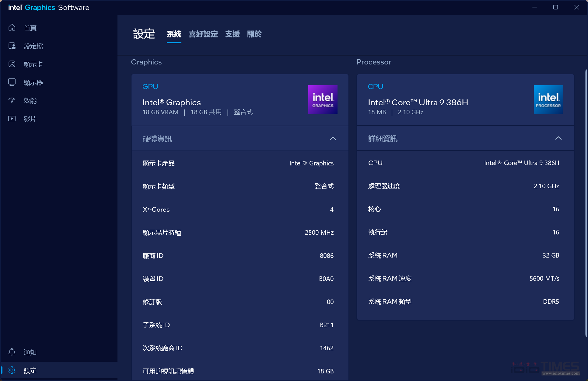Click the blue Intel Processor badge
This screenshot has width=588, height=381.
pos(548,100)
